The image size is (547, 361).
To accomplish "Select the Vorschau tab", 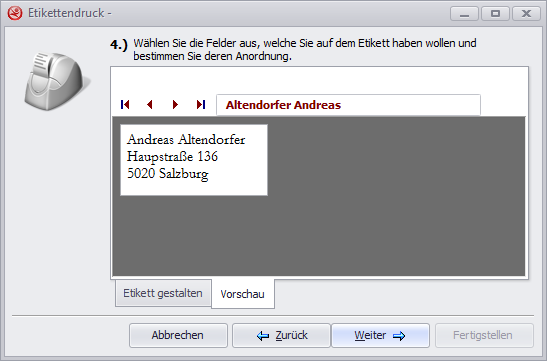I will 243,294.
